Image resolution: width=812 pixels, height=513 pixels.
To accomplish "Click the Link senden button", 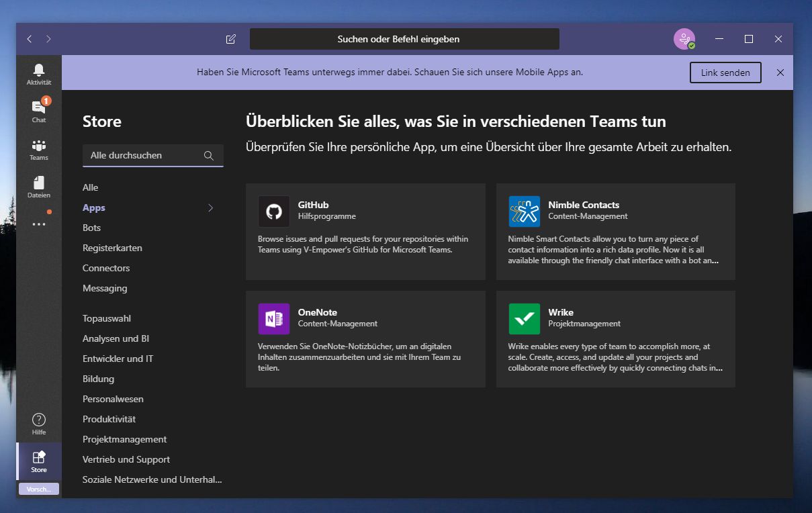I will pos(725,73).
